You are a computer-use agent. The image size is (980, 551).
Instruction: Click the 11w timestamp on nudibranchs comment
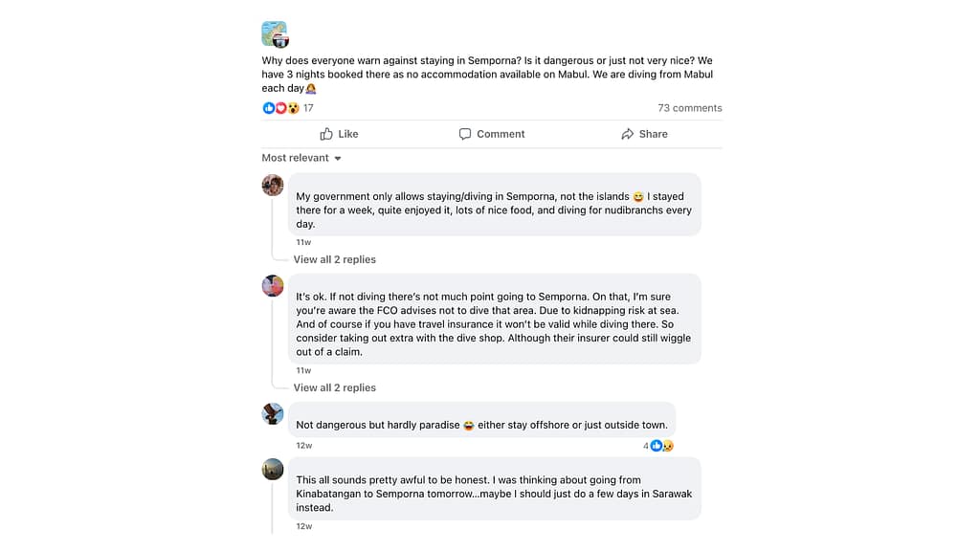click(x=303, y=242)
